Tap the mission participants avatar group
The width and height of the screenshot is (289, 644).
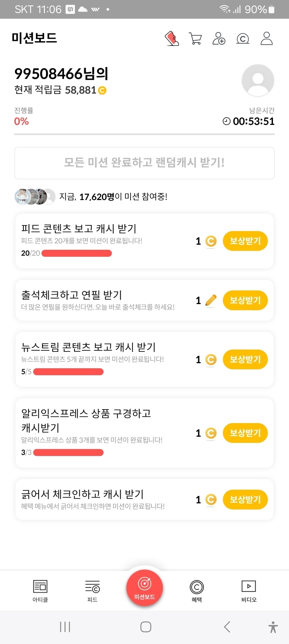(35, 197)
